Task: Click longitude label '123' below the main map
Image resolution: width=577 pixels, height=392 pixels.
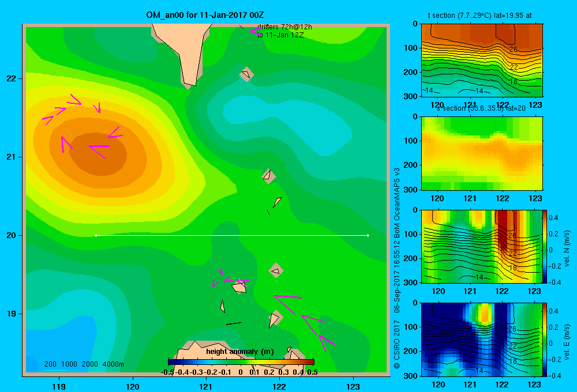Action: [x=353, y=386]
